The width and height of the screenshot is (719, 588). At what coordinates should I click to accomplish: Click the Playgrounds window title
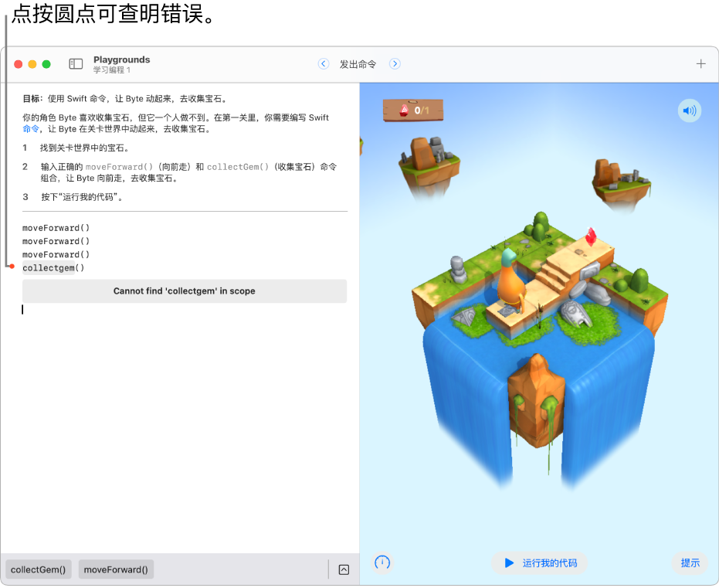121,59
